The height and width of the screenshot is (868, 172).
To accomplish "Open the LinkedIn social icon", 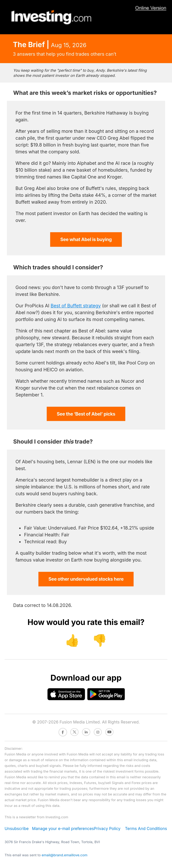I will click(x=86, y=732).
